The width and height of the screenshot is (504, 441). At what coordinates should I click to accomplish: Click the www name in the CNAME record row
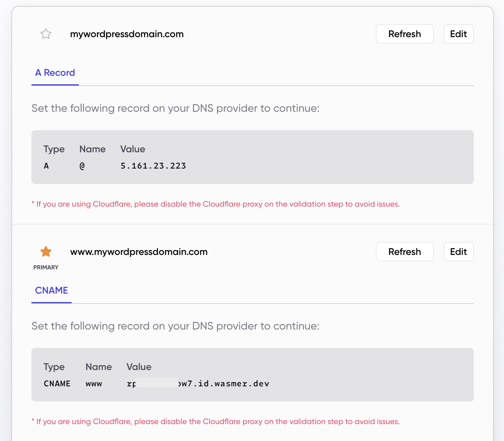93,384
